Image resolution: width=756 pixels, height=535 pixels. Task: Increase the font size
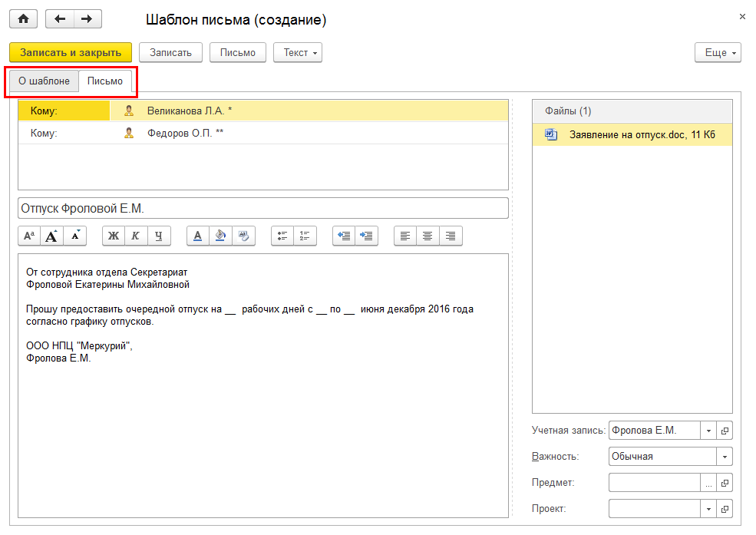point(51,236)
